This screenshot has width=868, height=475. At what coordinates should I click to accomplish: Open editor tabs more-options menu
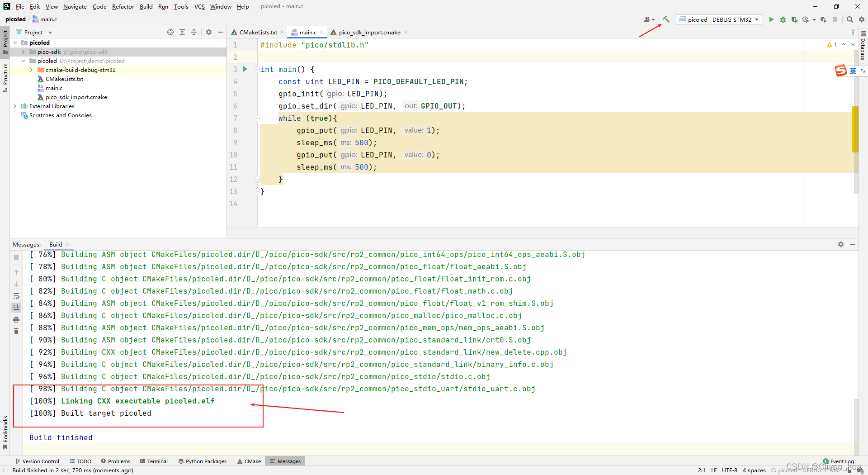[853, 32]
